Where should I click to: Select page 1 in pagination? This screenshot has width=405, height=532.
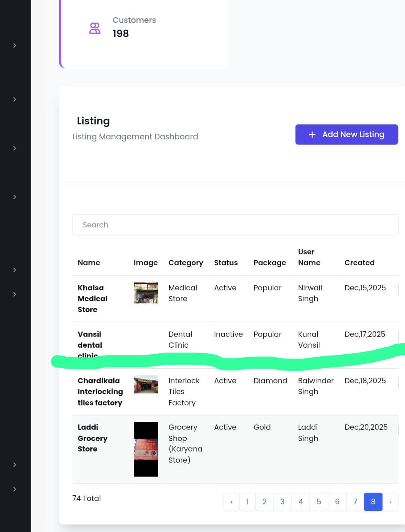[x=247, y=502]
